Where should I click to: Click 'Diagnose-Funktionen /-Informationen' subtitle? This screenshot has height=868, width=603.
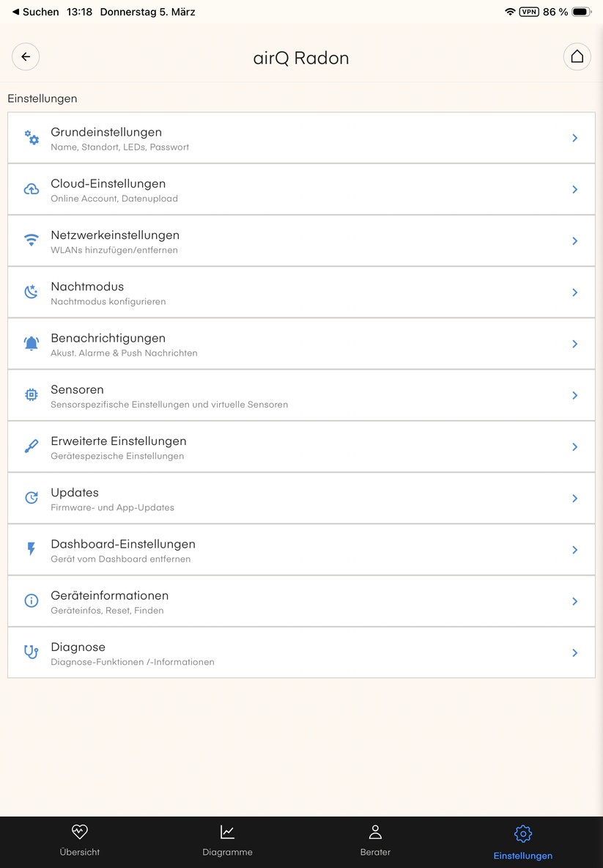click(132, 662)
